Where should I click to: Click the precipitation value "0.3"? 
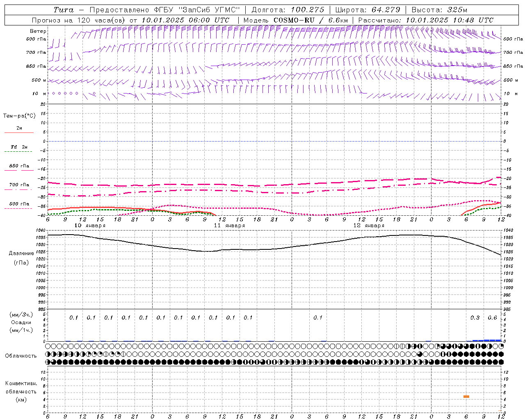coord(475,318)
